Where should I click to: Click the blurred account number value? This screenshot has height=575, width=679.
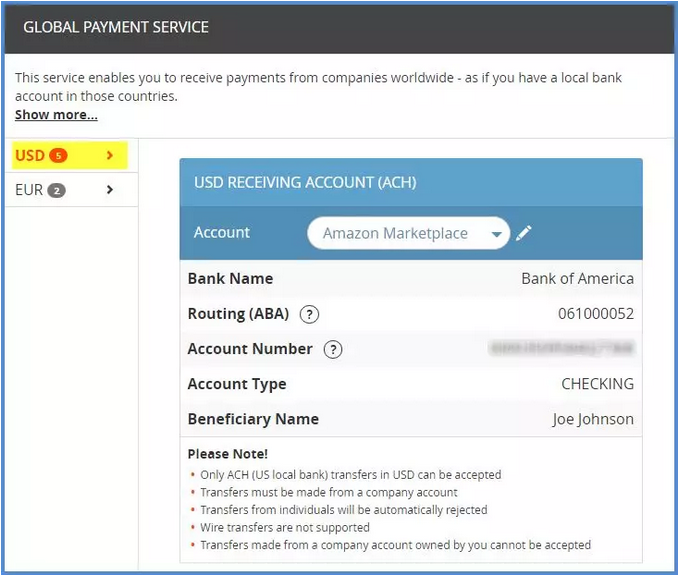[x=562, y=349]
